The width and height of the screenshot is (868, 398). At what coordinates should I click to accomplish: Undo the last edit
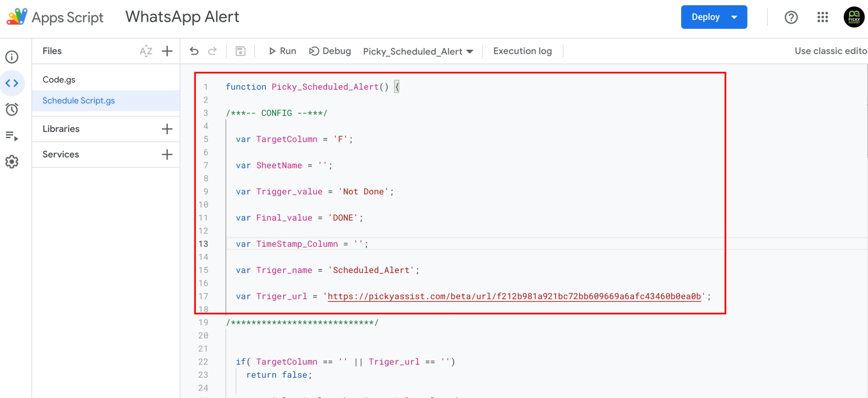(194, 51)
